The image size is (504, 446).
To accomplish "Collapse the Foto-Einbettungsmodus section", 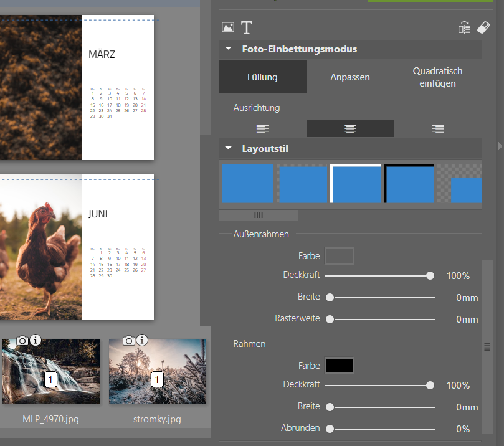I will point(229,49).
